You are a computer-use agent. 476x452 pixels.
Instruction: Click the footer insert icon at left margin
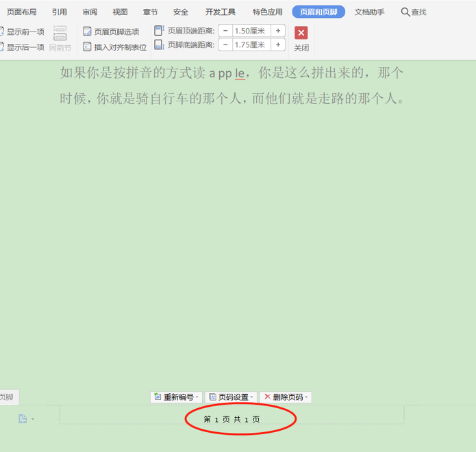23,419
